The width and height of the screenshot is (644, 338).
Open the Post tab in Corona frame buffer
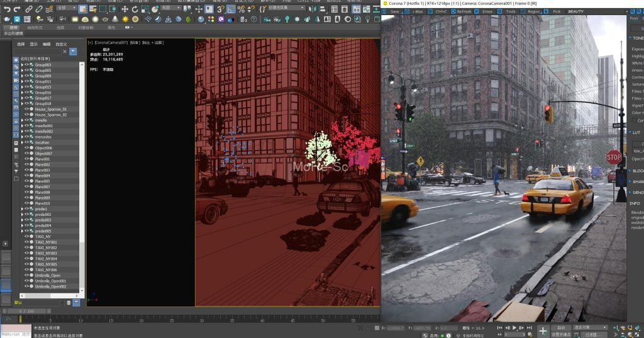click(634, 18)
